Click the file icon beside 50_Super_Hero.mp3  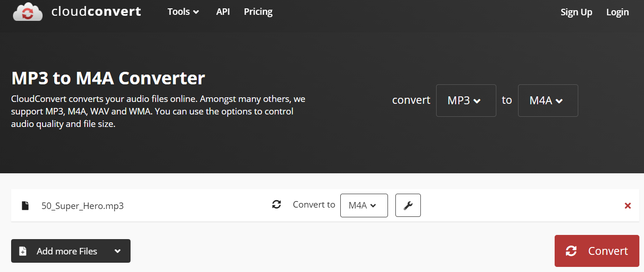pos(25,205)
